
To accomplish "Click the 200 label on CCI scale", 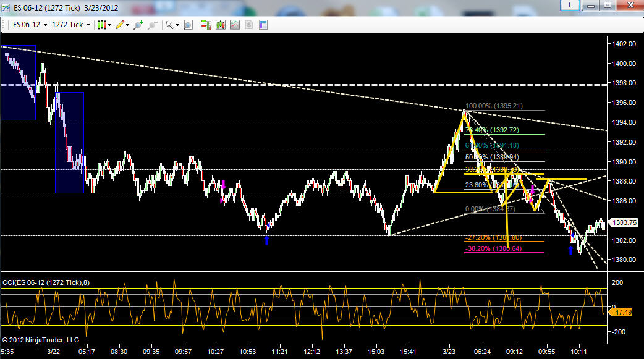I will [617, 282].
